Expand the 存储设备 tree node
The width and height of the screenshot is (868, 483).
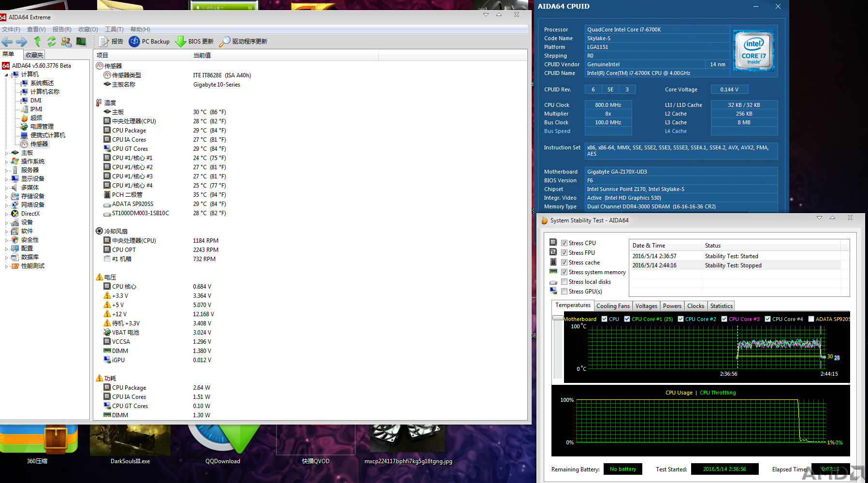[6, 197]
